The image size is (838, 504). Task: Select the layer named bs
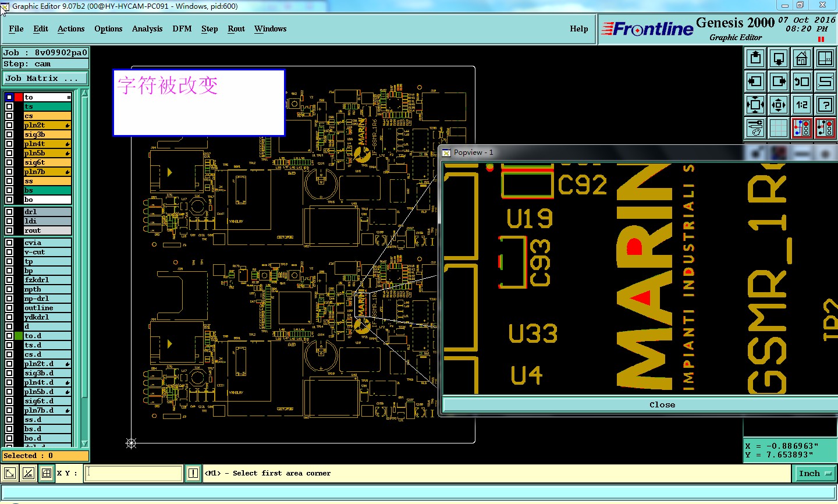click(47, 190)
